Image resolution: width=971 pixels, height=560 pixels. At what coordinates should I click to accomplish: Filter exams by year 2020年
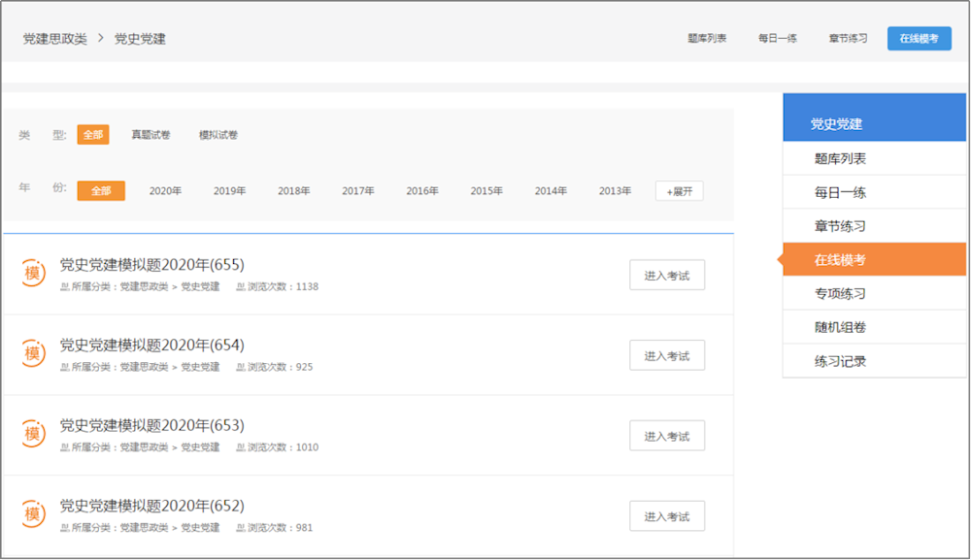click(165, 191)
